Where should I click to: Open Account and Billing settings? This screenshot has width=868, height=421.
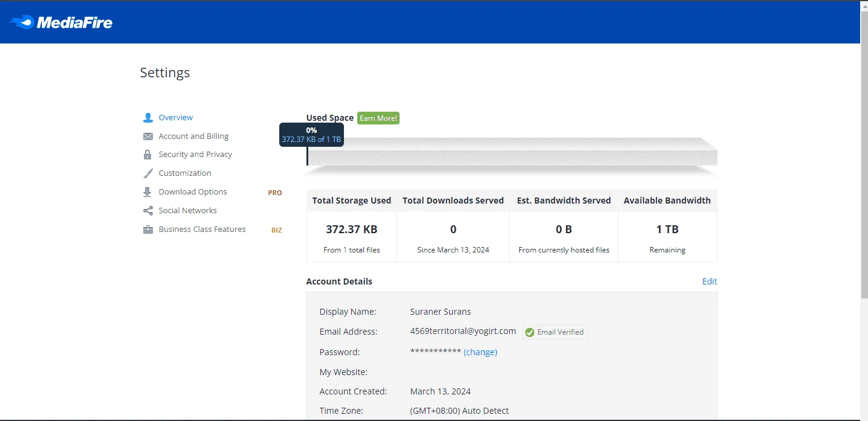[x=193, y=137]
